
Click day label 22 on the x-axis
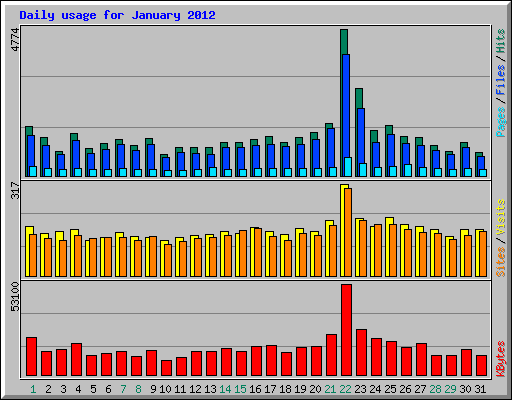[x=345, y=389]
